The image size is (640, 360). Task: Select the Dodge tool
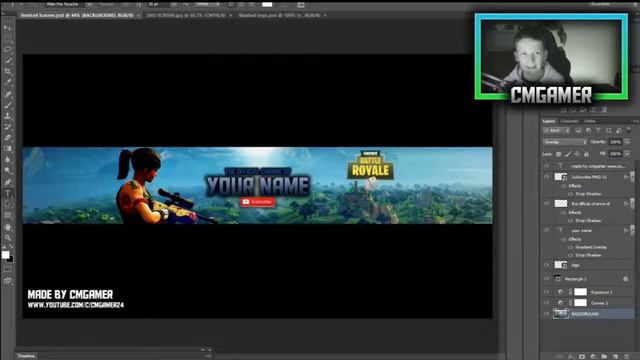pyautogui.click(x=7, y=171)
